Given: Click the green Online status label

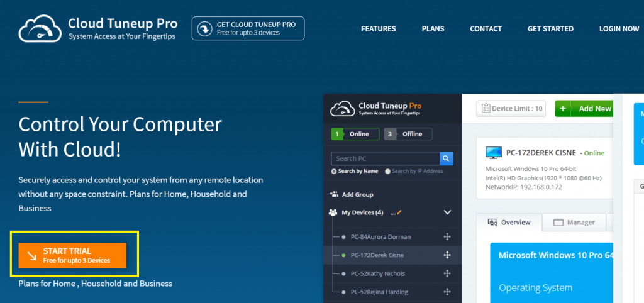Looking at the screenshot, I should pyautogui.click(x=594, y=153).
